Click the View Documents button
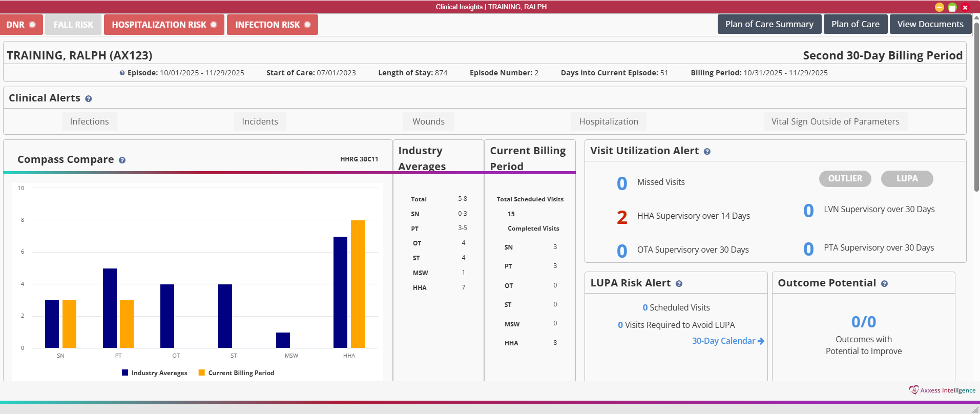Viewport: 980px width, 414px height. [930, 24]
